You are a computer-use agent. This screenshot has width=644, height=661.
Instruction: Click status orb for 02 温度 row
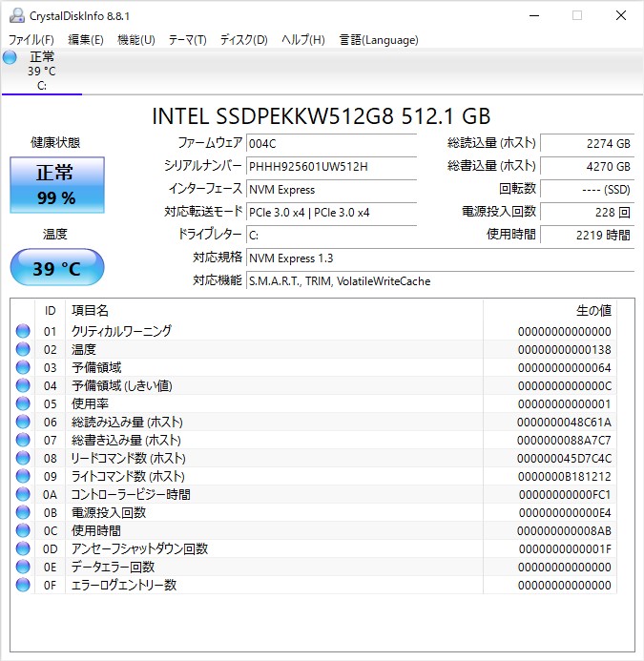click(x=23, y=349)
